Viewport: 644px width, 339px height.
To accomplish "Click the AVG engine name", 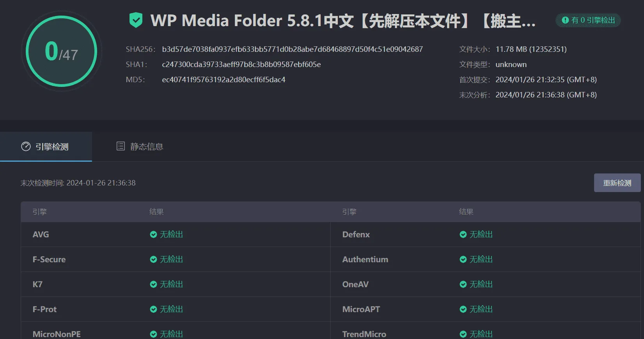I will click(x=41, y=235).
